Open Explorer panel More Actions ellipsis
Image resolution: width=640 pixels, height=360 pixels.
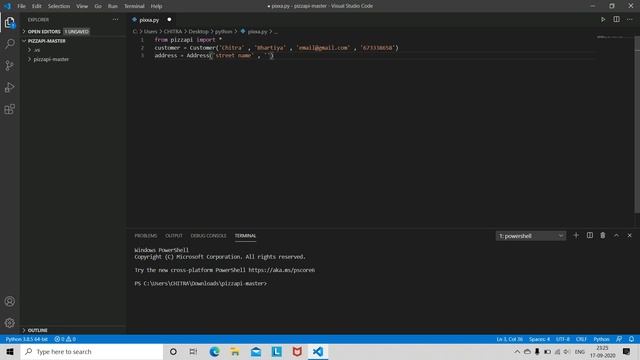click(x=116, y=20)
